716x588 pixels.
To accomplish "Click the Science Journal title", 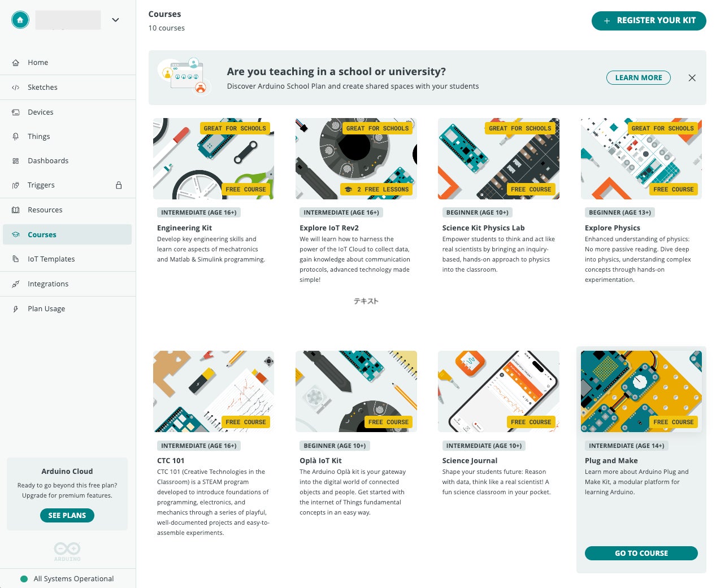I will [x=470, y=461].
